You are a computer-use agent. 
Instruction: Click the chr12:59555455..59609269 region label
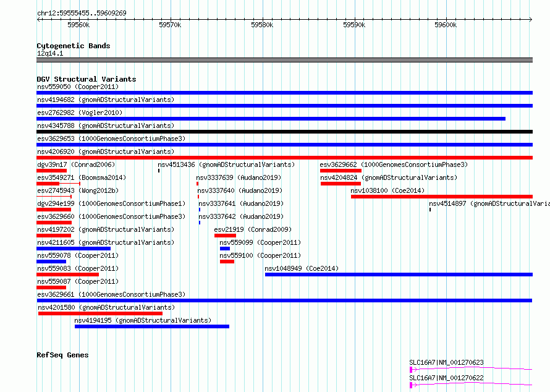coord(82,13)
